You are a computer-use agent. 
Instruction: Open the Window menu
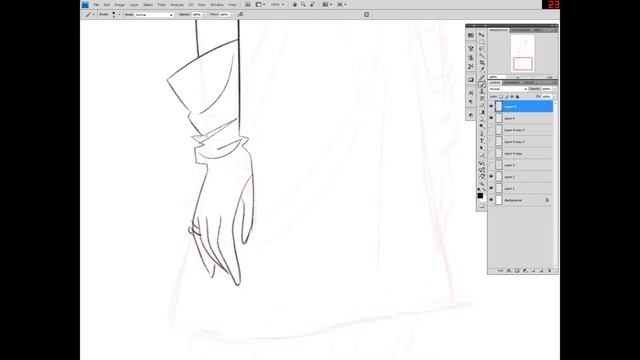[217, 4]
